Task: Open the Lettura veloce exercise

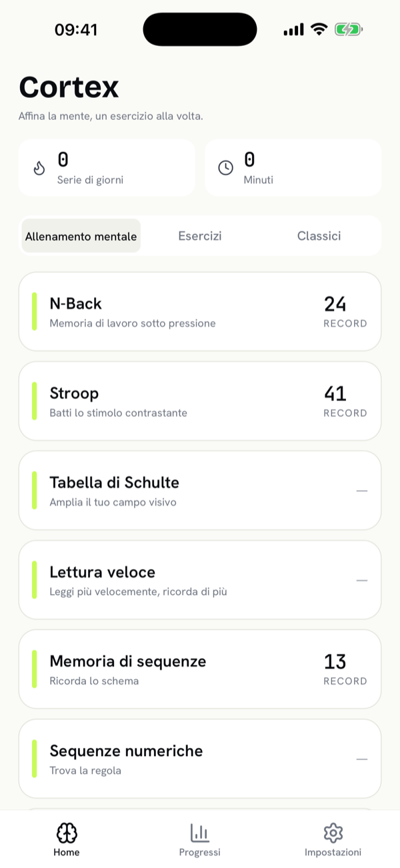Action: point(200,580)
